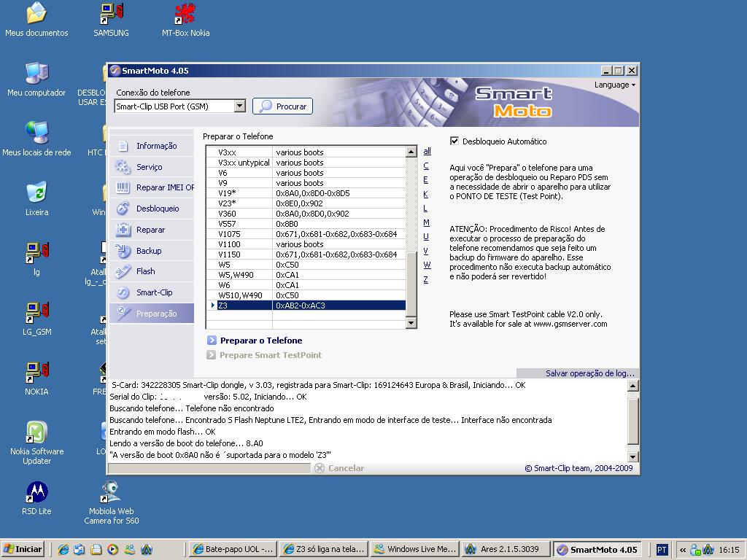This screenshot has width=747, height=560.
Task: Launch MT-Box Nokia shortcut
Action: (x=186, y=20)
